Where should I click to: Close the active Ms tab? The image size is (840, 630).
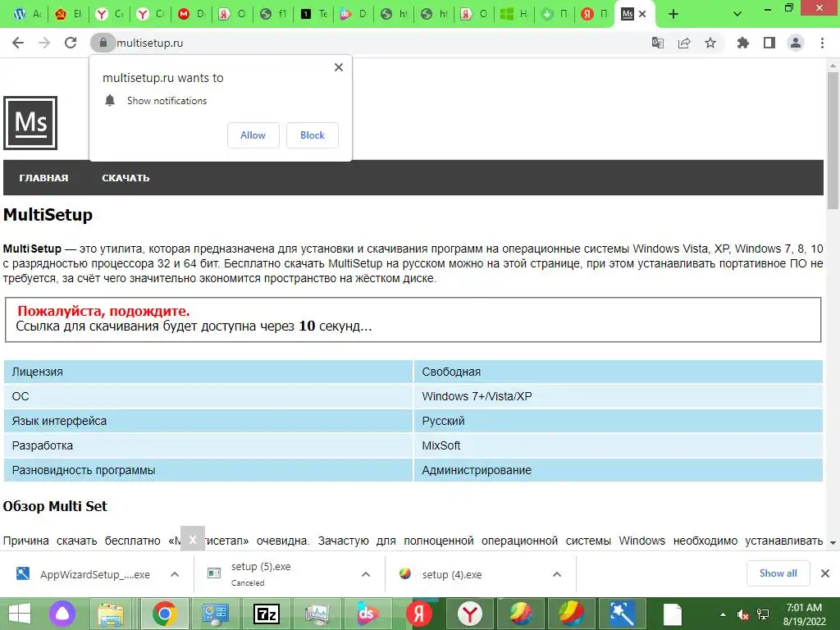pyautogui.click(x=642, y=14)
